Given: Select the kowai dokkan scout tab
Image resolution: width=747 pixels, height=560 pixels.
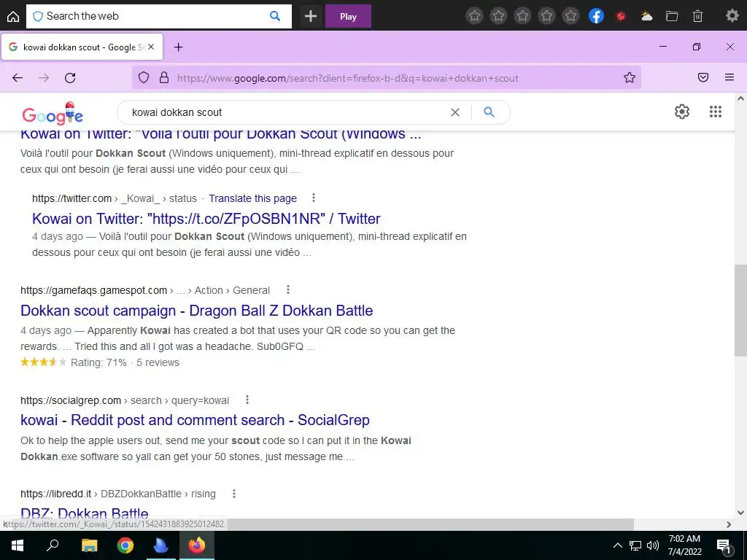Looking at the screenshot, I should [x=81, y=47].
